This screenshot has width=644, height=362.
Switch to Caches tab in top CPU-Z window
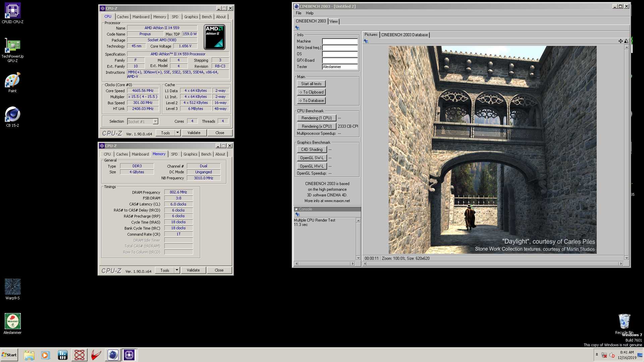pos(123,17)
